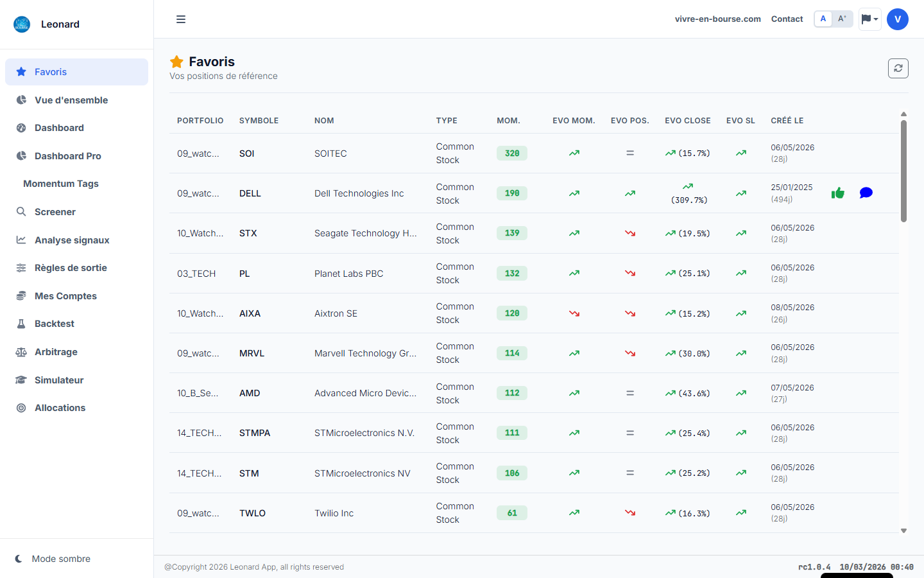Click the green thumbs-up icon on DELL row
The width and height of the screenshot is (924, 578).
pyautogui.click(x=838, y=193)
